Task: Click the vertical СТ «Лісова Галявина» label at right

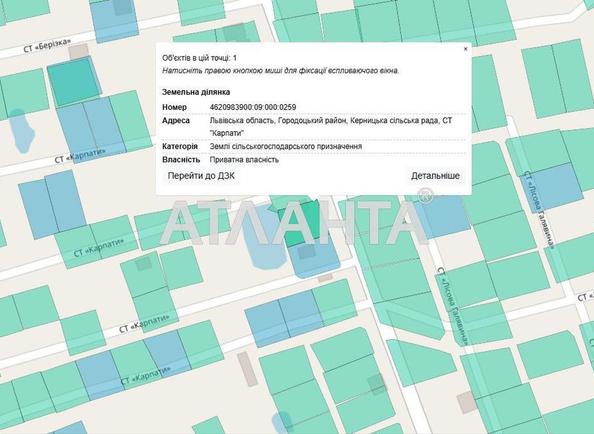Action: (539, 210)
